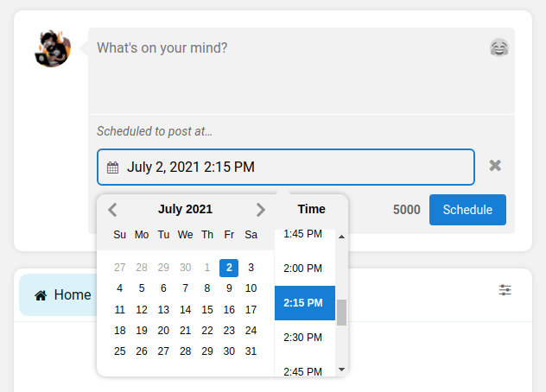Select the Home tab
This screenshot has height=392, width=546.
[x=62, y=295]
